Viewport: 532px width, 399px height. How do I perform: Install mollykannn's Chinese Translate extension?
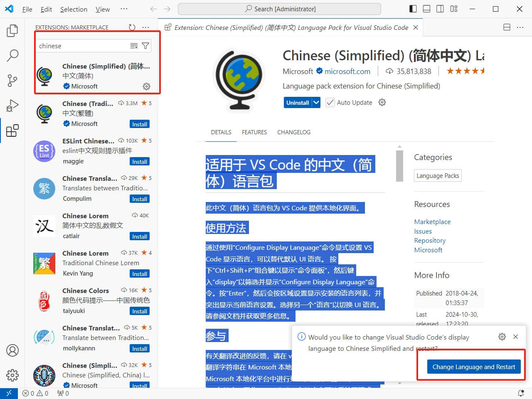140,349
